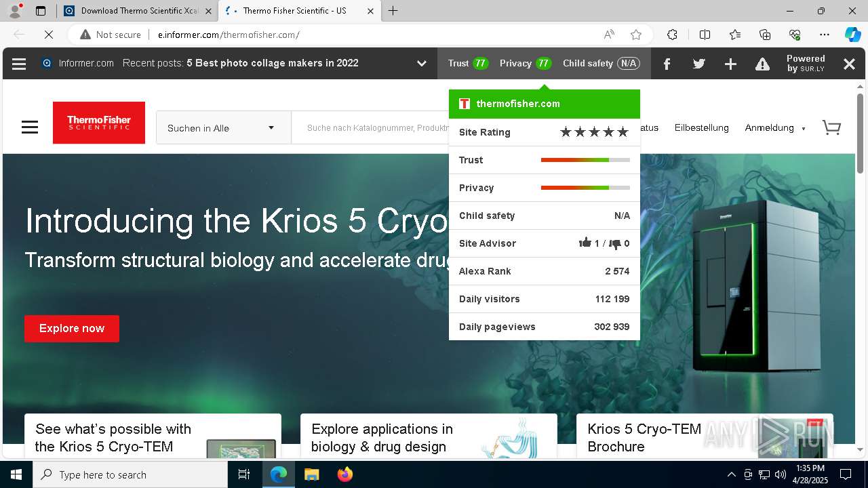
Task: Open Thermo Fisher site hamburger menu
Action: coord(30,127)
